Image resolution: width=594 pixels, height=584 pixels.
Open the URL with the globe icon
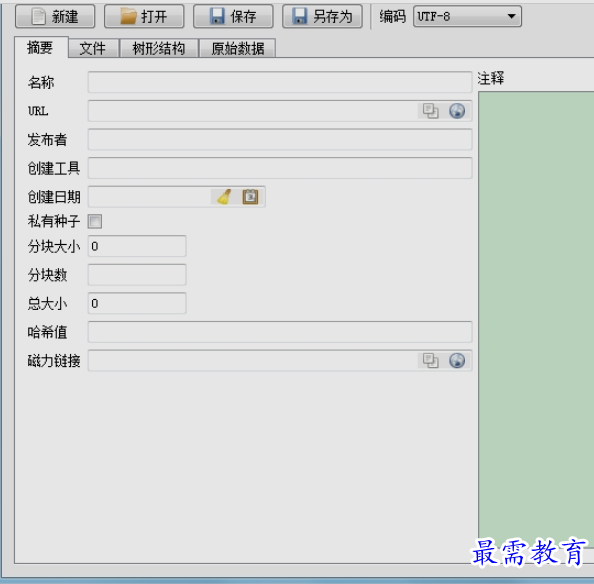pyautogui.click(x=457, y=111)
